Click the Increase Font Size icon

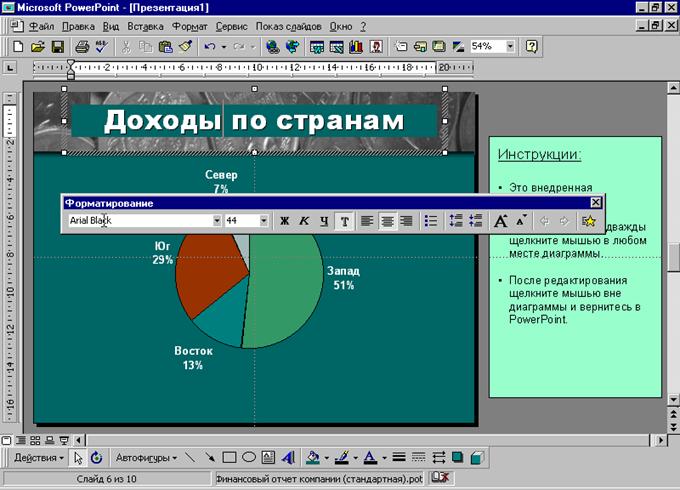pos(501,221)
